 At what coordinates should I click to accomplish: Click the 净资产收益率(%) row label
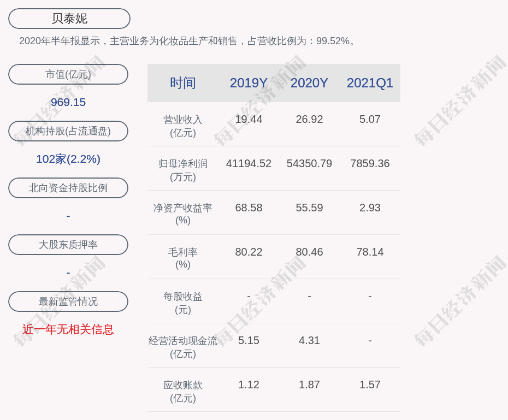tap(183, 214)
